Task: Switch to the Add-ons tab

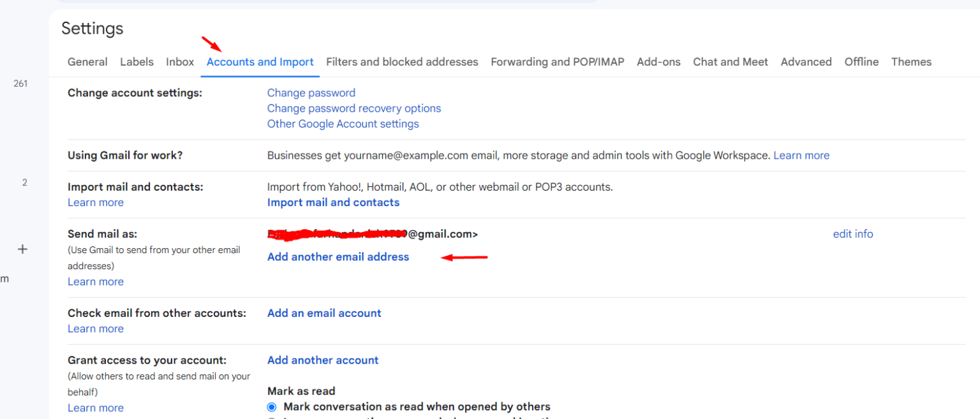Action: (658, 61)
